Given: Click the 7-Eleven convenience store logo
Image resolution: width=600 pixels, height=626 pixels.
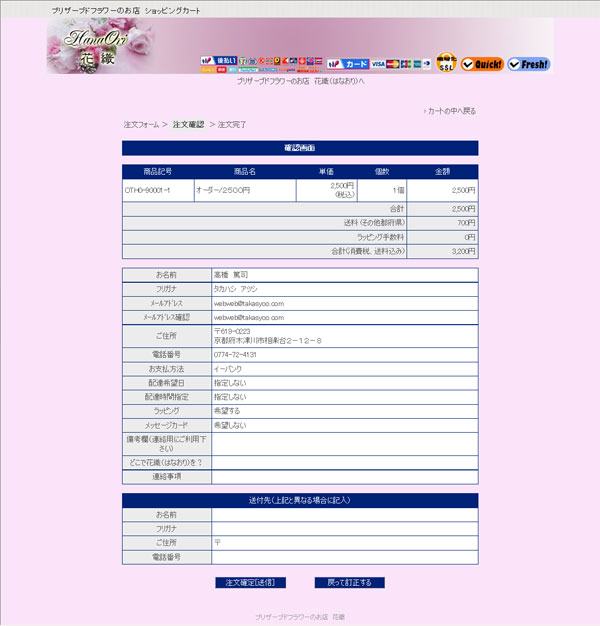Looking at the screenshot, I should pos(243,61).
